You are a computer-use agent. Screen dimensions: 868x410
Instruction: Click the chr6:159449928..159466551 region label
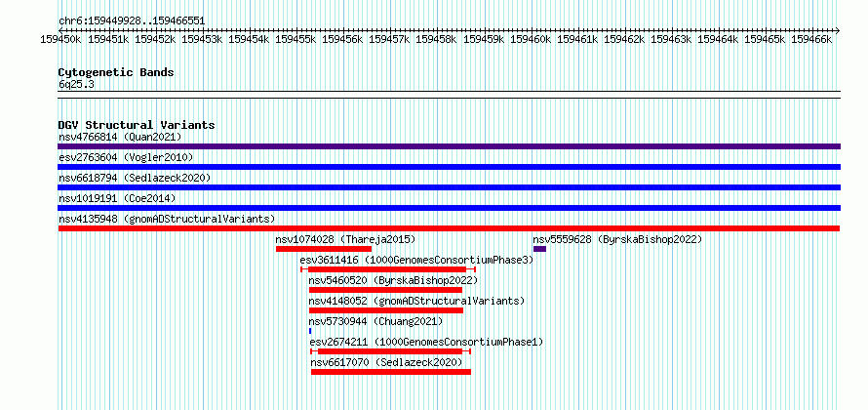point(132,21)
